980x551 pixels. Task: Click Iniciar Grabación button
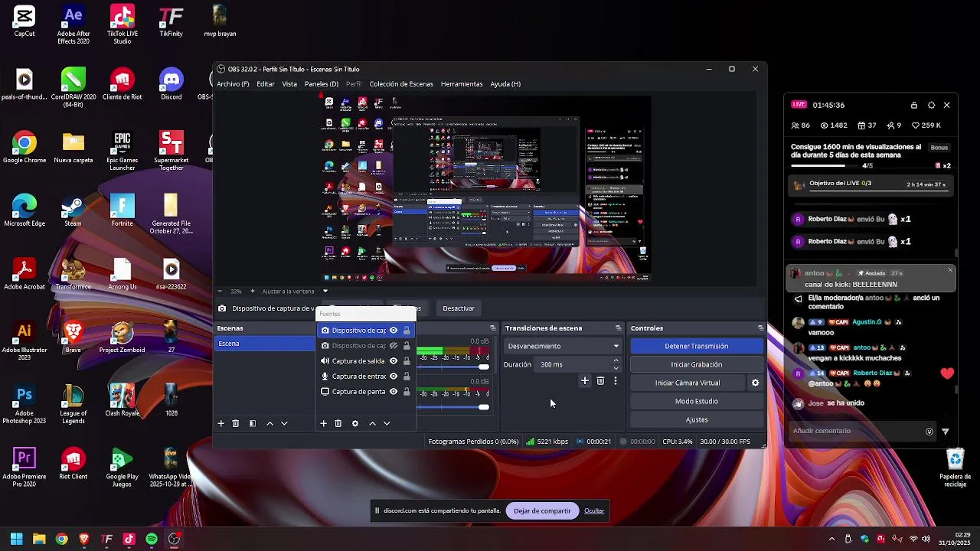coord(697,364)
